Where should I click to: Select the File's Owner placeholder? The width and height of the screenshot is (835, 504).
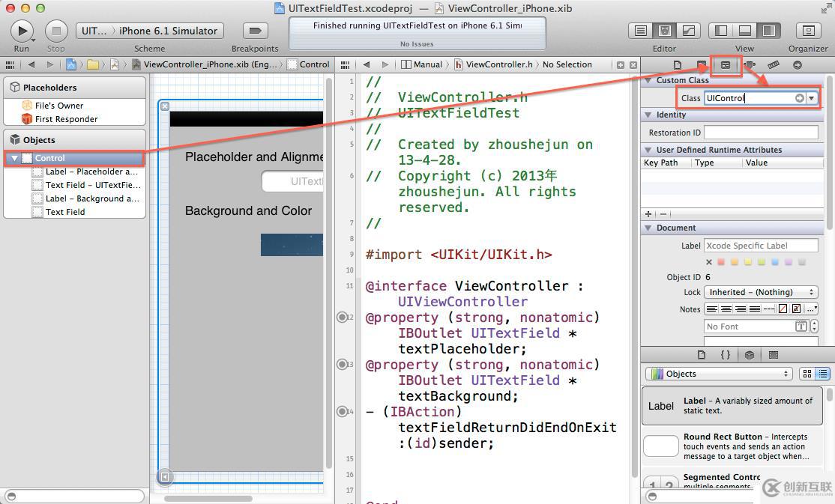[58, 106]
